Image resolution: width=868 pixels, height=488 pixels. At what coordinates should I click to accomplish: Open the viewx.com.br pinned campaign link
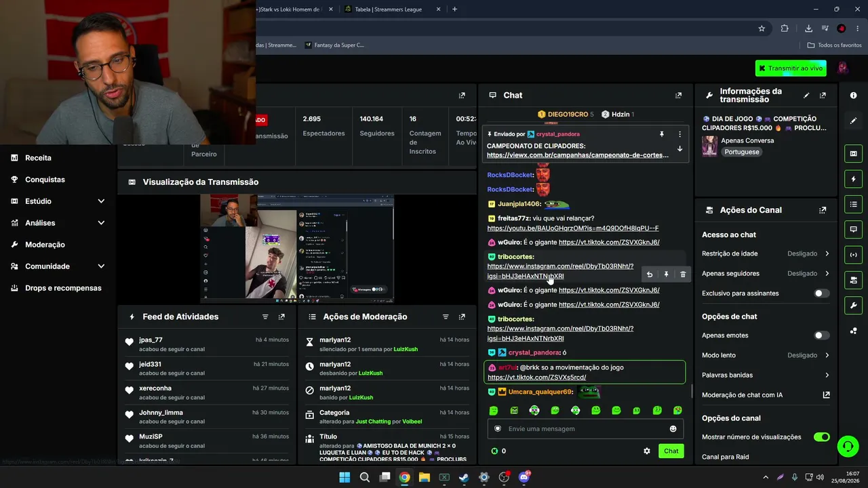click(578, 155)
